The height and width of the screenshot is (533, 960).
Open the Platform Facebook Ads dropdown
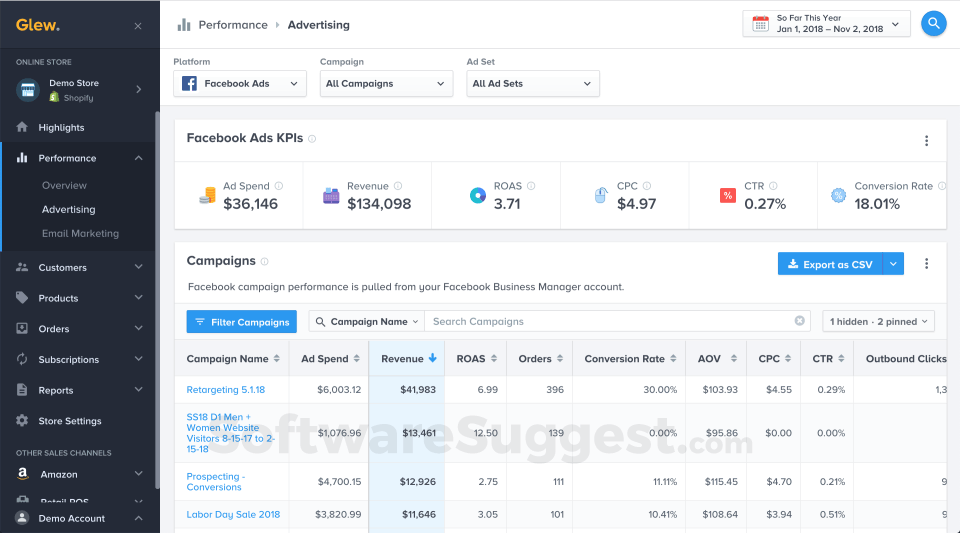[240, 84]
